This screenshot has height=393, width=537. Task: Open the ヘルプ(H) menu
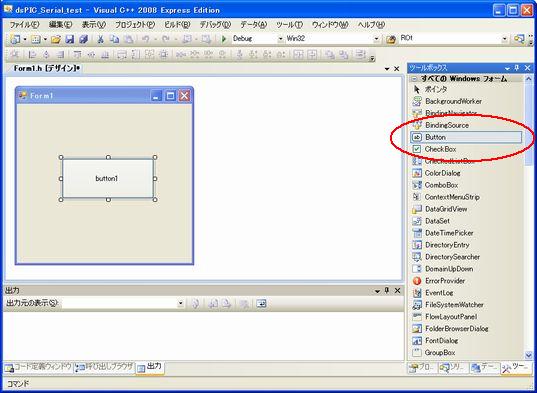click(x=371, y=25)
